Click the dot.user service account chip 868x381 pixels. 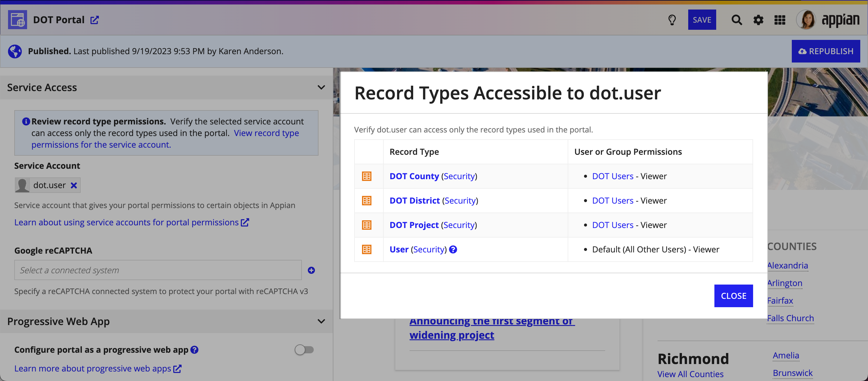click(x=48, y=185)
